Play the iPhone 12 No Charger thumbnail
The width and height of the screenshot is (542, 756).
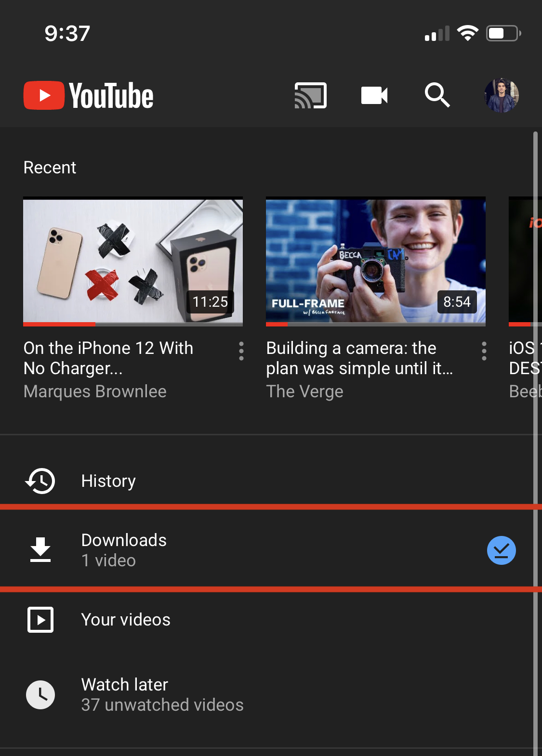133,261
